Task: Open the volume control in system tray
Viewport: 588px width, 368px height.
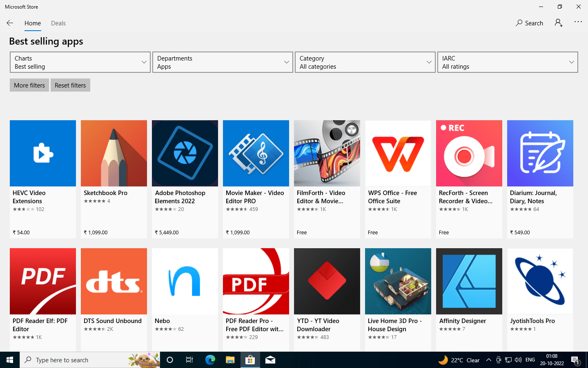Action: pyautogui.click(x=518, y=360)
